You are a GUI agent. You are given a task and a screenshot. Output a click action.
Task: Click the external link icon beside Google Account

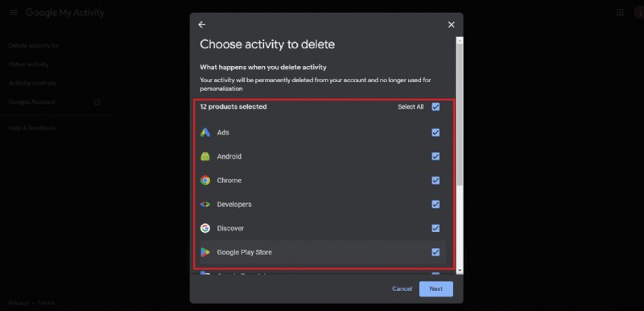coord(97,102)
